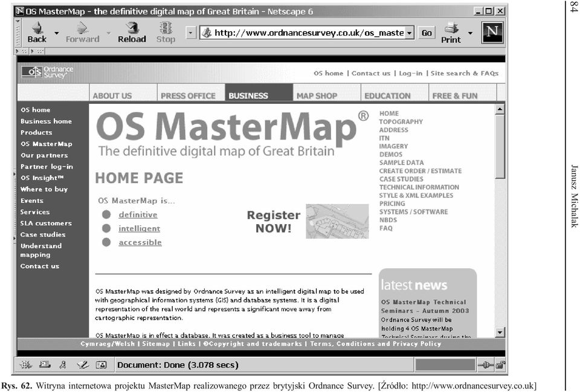Open Instant Messenger status bar icon
580x392 pixels.
point(63,365)
